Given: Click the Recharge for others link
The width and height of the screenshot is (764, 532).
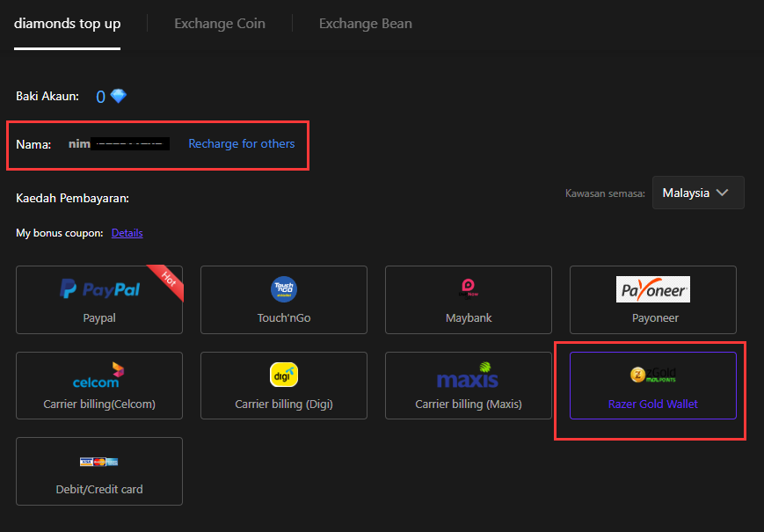Looking at the screenshot, I should click(x=242, y=143).
